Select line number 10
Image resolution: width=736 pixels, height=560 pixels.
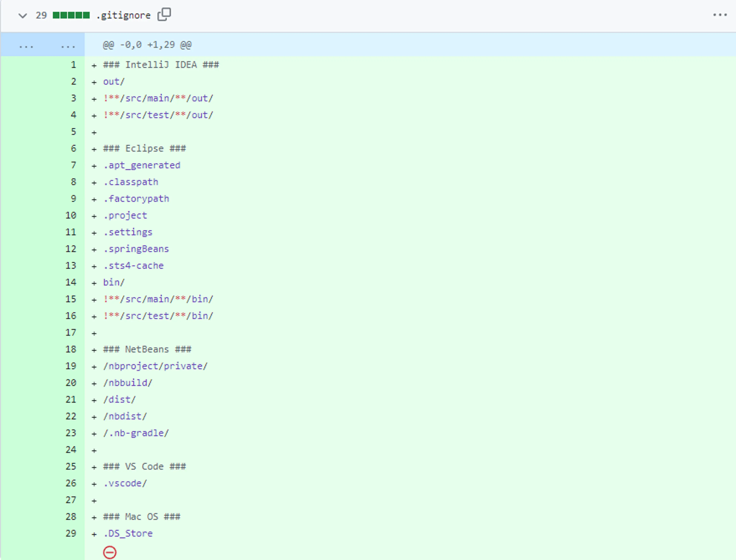tap(71, 215)
